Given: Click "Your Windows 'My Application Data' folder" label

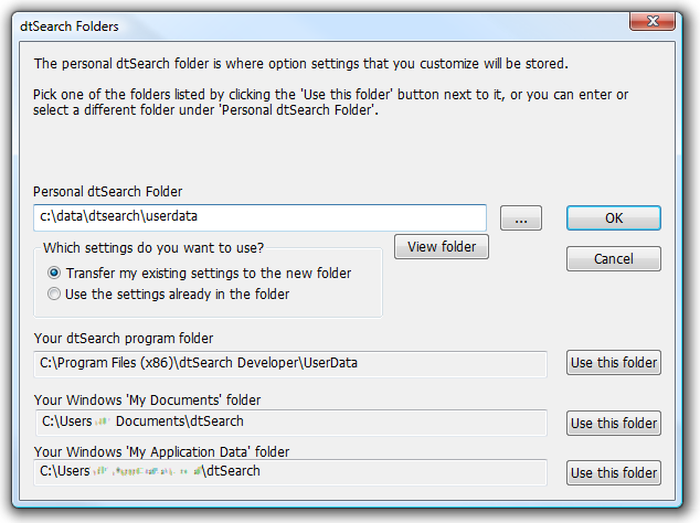Looking at the screenshot, I should click(x=162, y=452).
